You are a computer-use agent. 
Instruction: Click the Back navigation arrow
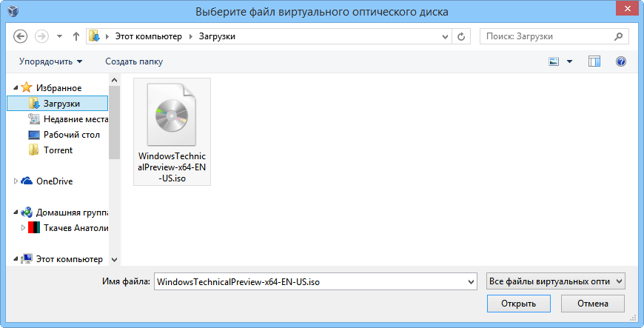21,36
